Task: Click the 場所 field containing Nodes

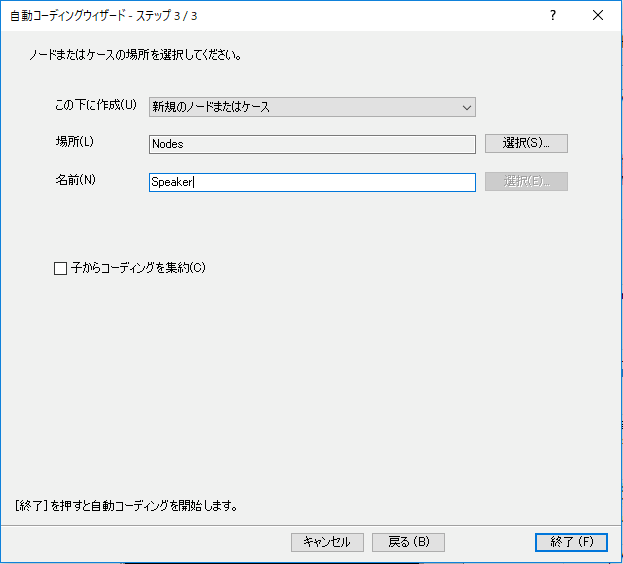Action: click(311, 144)
